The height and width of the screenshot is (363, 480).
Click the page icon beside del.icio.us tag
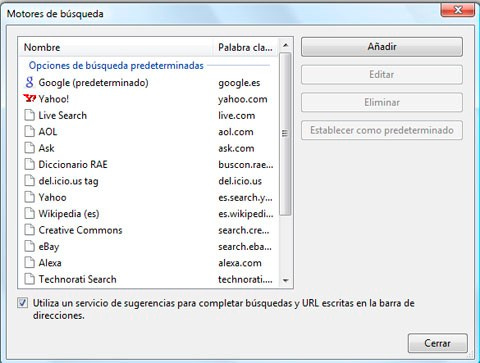29,181
